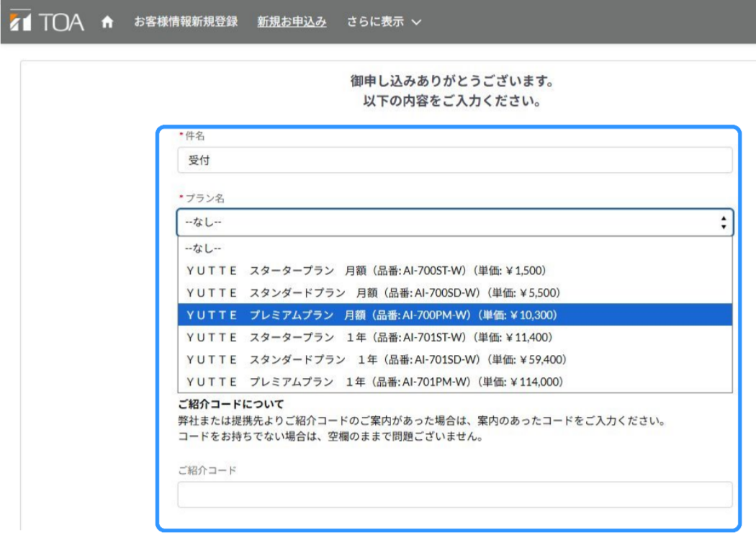Expand さらに表示 menu
Viewport: 756px width, 535px height.
(x=384, y=22)
